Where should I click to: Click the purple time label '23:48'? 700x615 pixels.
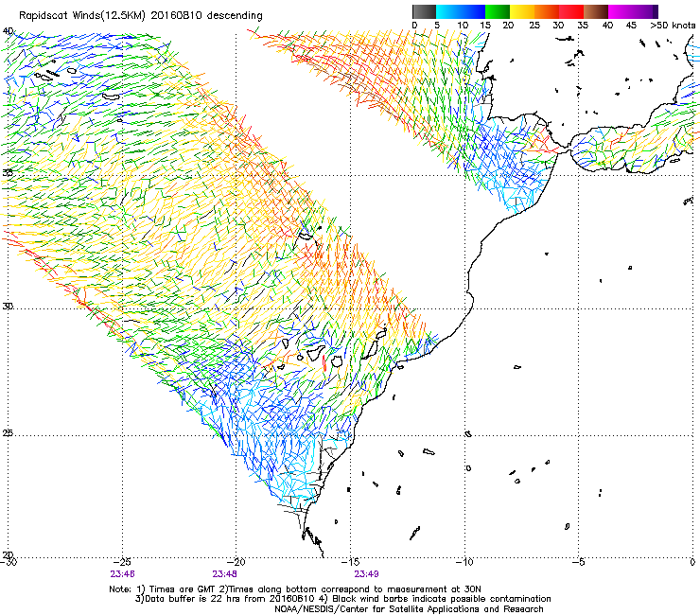tap(224, 574)
